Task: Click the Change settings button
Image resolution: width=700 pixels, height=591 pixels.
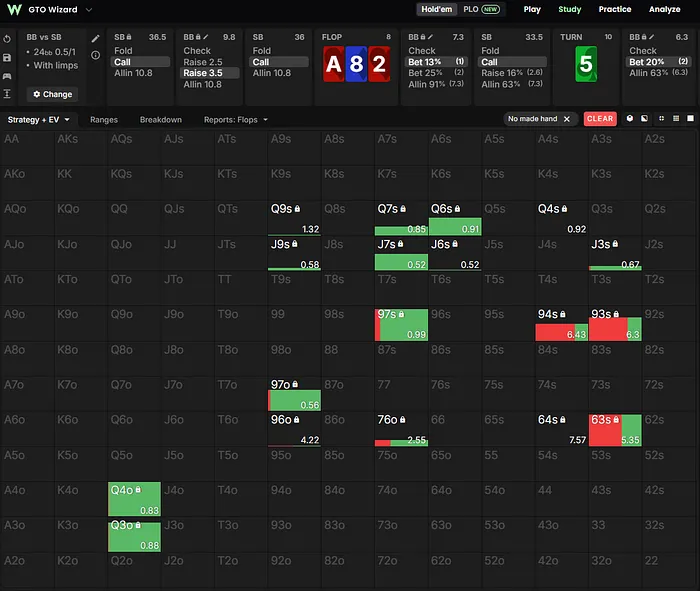Action: click(53, 94)
